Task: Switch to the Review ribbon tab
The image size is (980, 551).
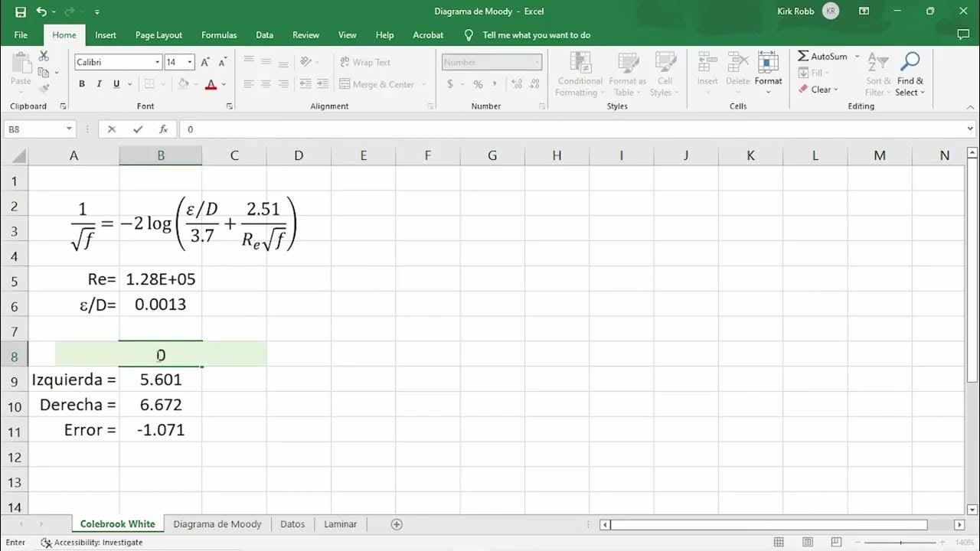Action: coord(305,35)
